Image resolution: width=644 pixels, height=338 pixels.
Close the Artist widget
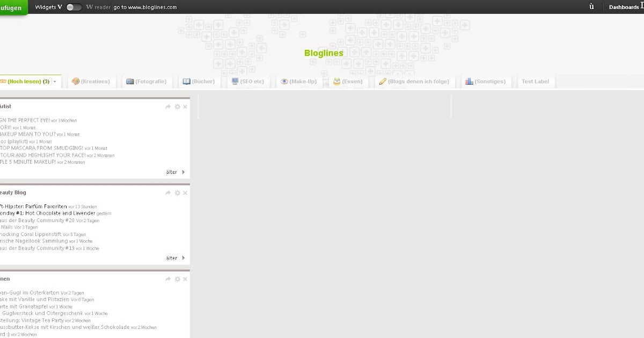coord(185,107)
